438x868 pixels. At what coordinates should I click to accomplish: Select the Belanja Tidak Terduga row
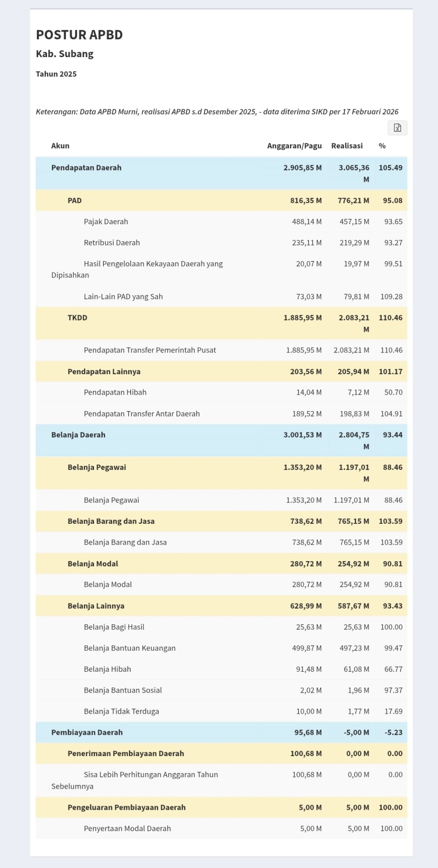pos(121,711)
